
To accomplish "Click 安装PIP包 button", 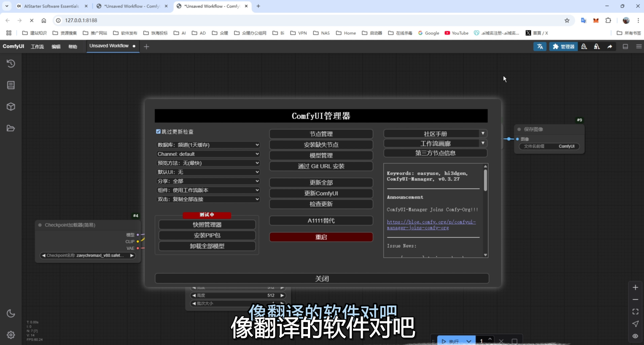I will (207, 235).
